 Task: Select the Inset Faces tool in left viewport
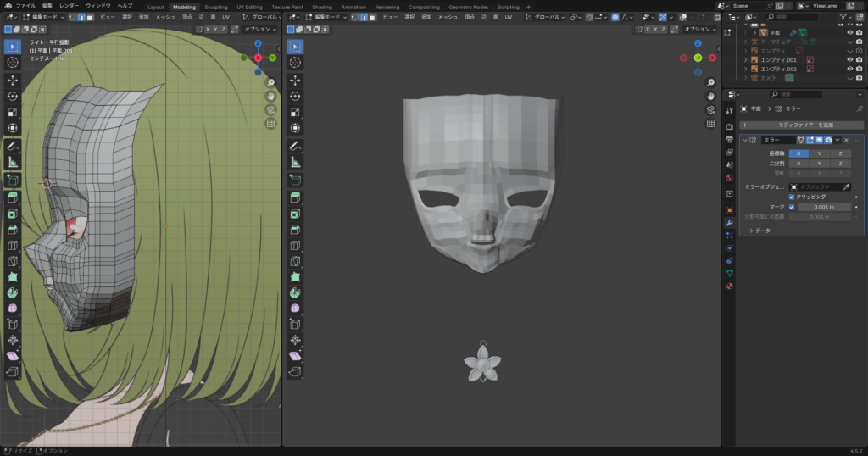tap(13, 214)
